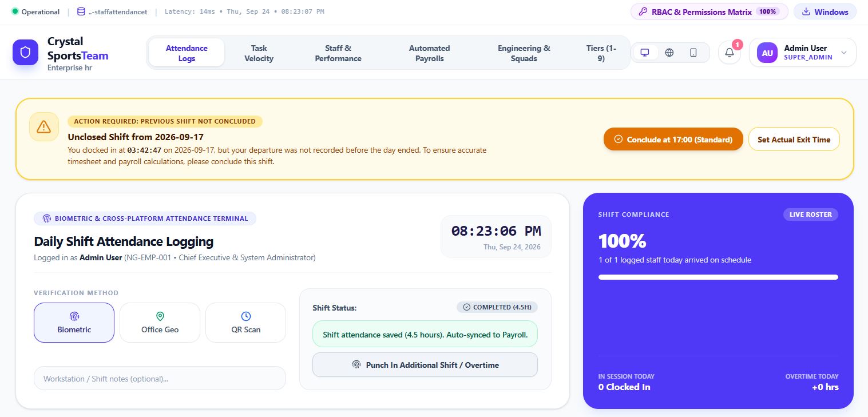Click the 08:23:06 PM clock display
Screen dimensions: 868x417
click(x=496, y=231)
